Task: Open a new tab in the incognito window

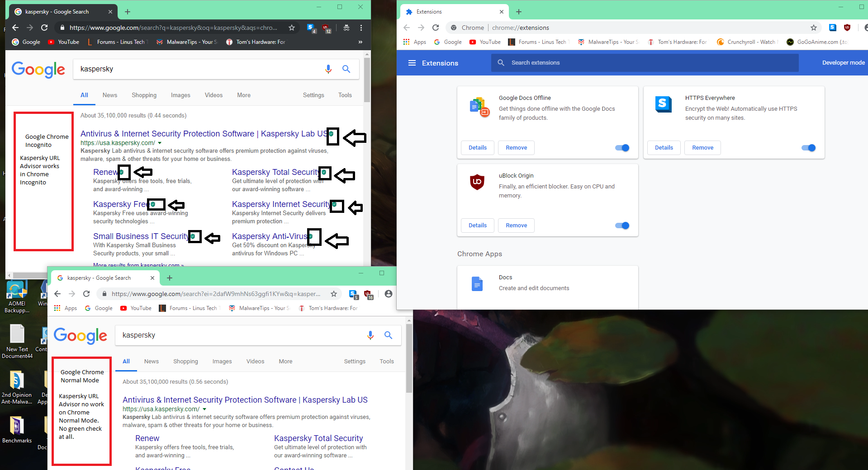Action: pos(128,12)
